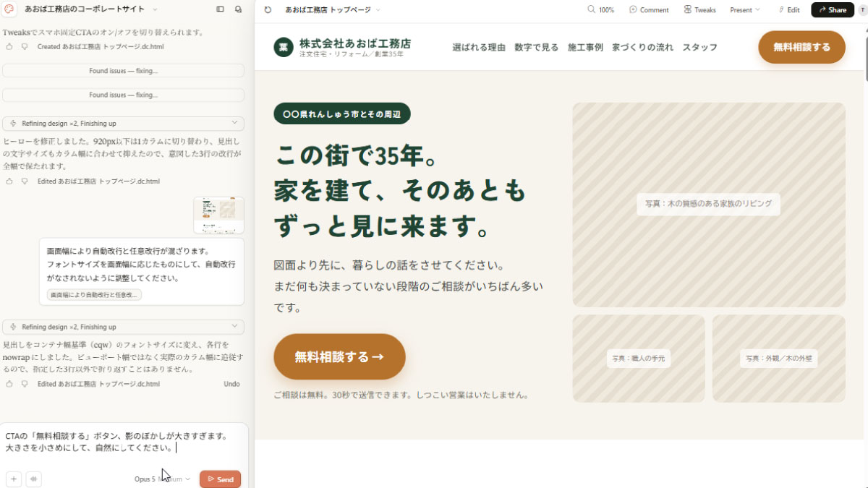Click the green あおば工務店 logo in the preview
This screenshot has width=868, height=488.
tap(284, 47)
